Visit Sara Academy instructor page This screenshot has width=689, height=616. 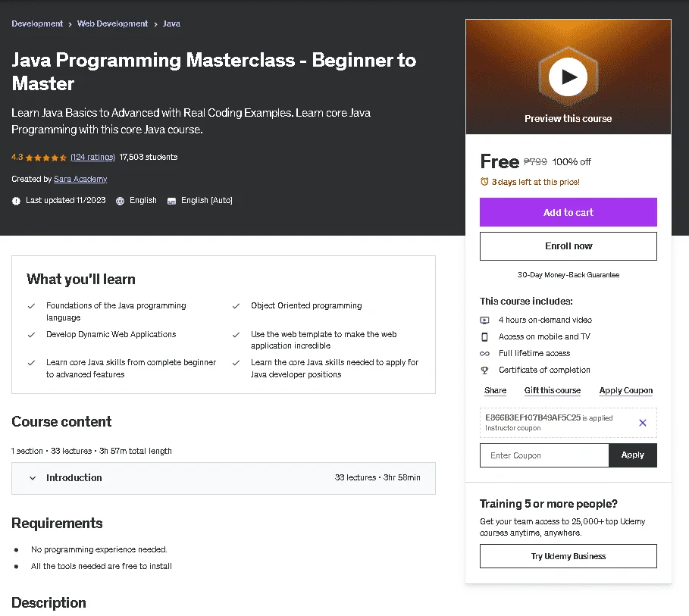coord(80,180)
